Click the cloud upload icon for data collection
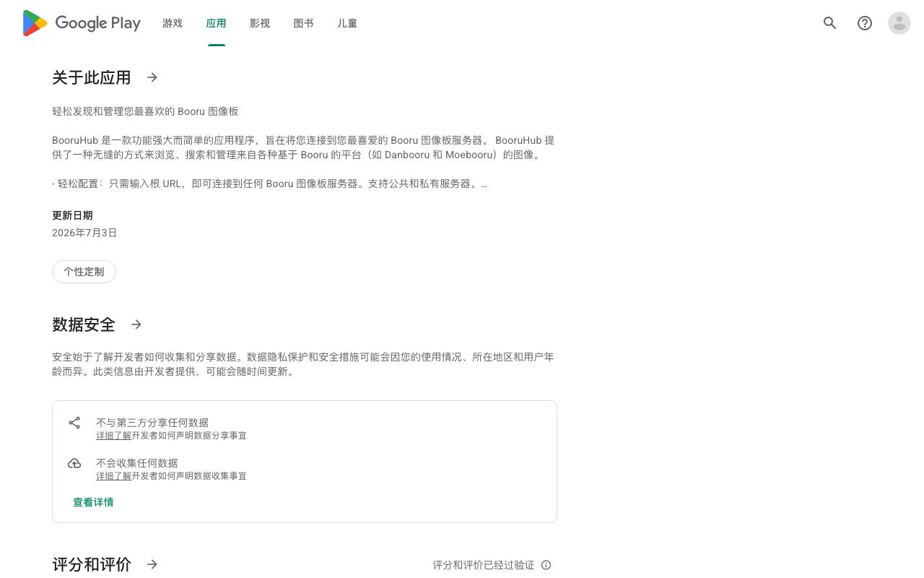The height and width of the screenshot is (578, 924). point(74,463)
